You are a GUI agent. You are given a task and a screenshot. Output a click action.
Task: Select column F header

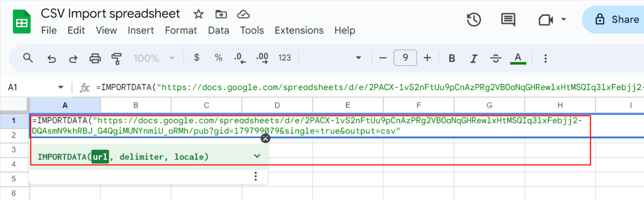419,106
